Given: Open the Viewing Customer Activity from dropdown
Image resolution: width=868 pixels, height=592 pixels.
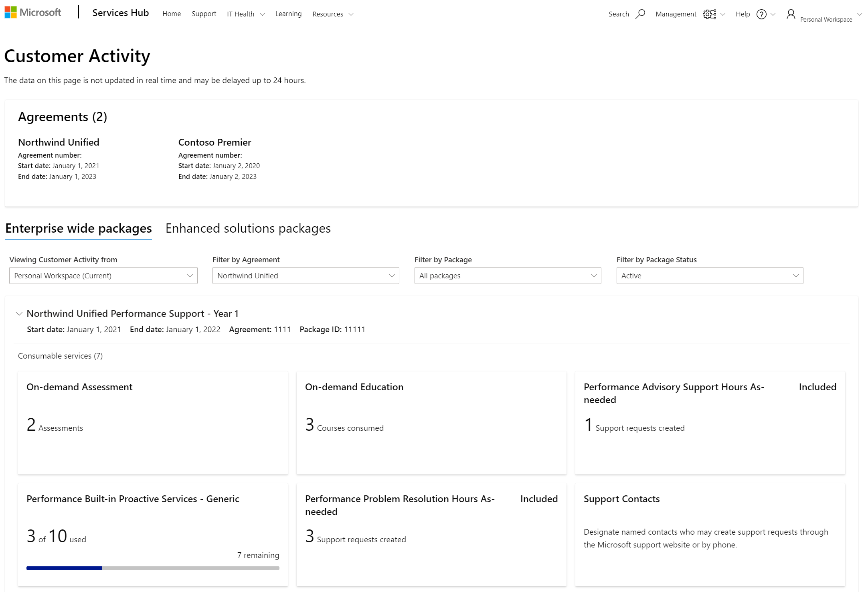Looking at the screenshot, I should (x=103, y=275).
